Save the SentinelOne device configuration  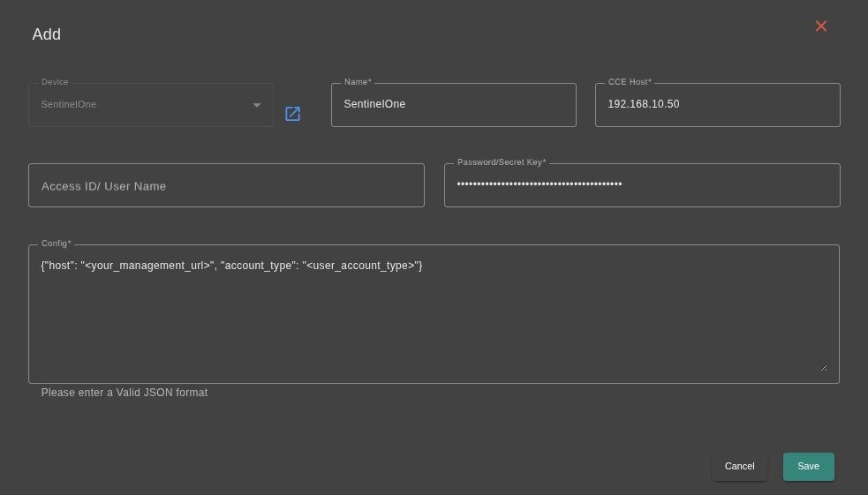(x=808, y=466)
